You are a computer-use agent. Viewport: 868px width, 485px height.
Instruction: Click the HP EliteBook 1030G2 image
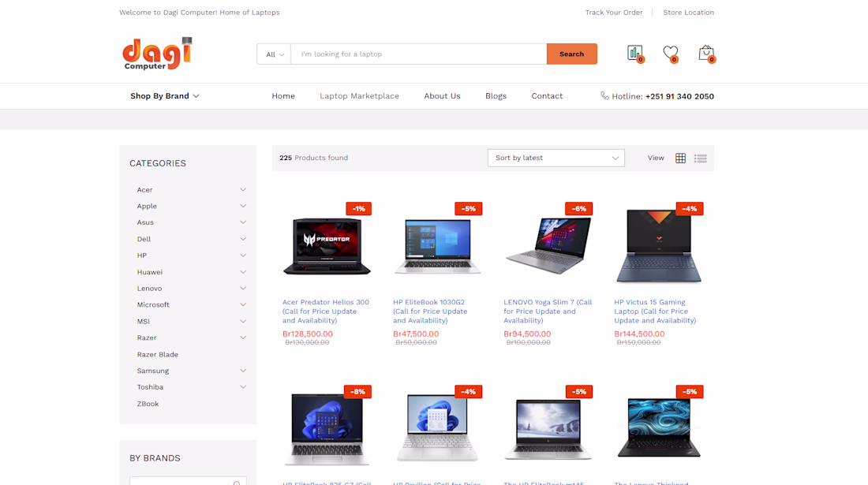(x=437, y=246)
